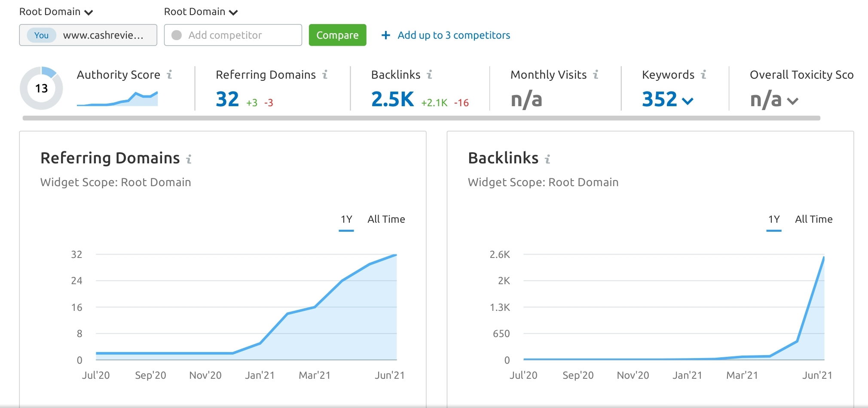
Task: Open info icon in Referring Domains widget title
Action: coord(189,160)
